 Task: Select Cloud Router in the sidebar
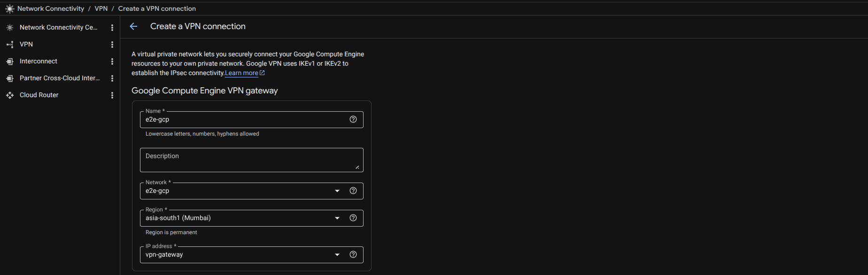[x=39, y=95]
